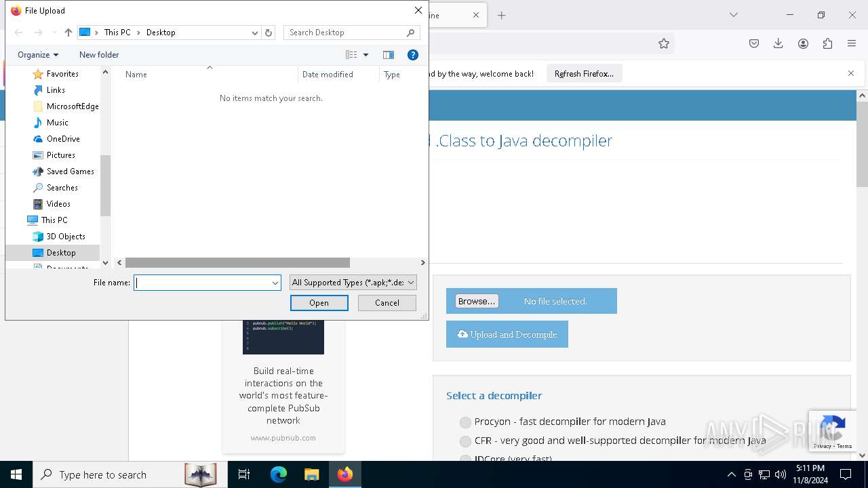Select Music in navigation tree

57,123
